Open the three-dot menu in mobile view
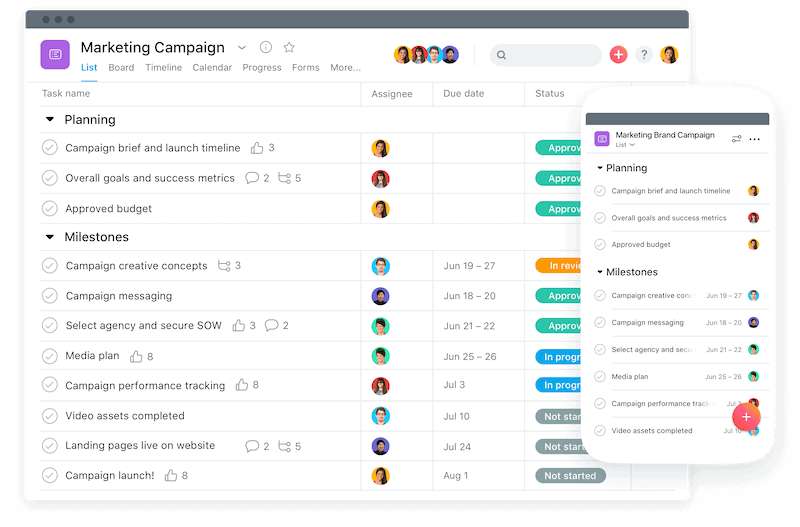 point(755,139)
